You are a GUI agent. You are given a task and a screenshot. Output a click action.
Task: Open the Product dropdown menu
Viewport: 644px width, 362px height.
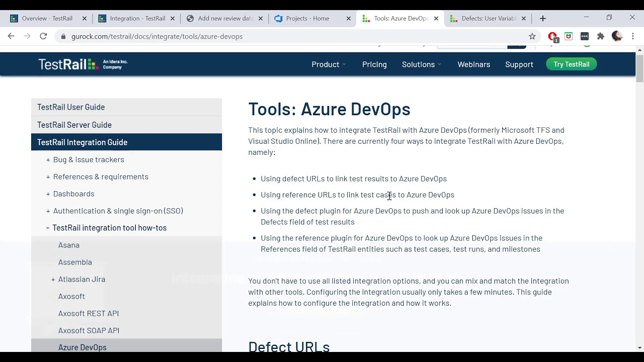329,64
